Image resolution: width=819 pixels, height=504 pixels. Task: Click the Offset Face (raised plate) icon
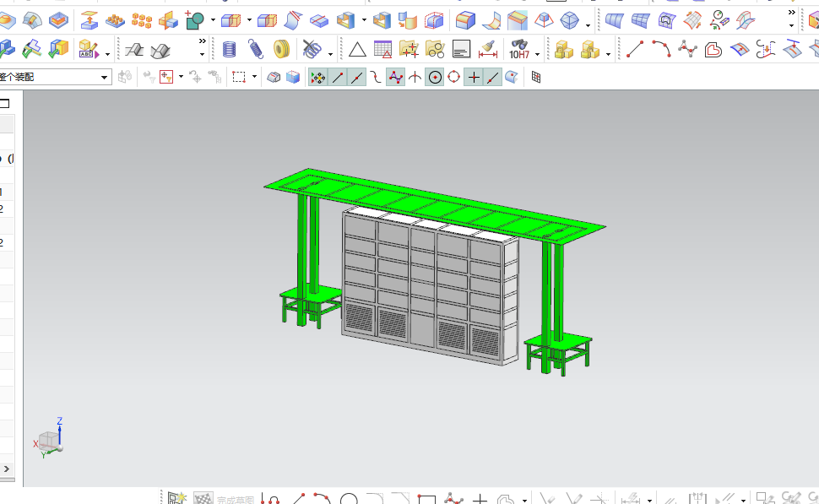click(x=89, y=20)
